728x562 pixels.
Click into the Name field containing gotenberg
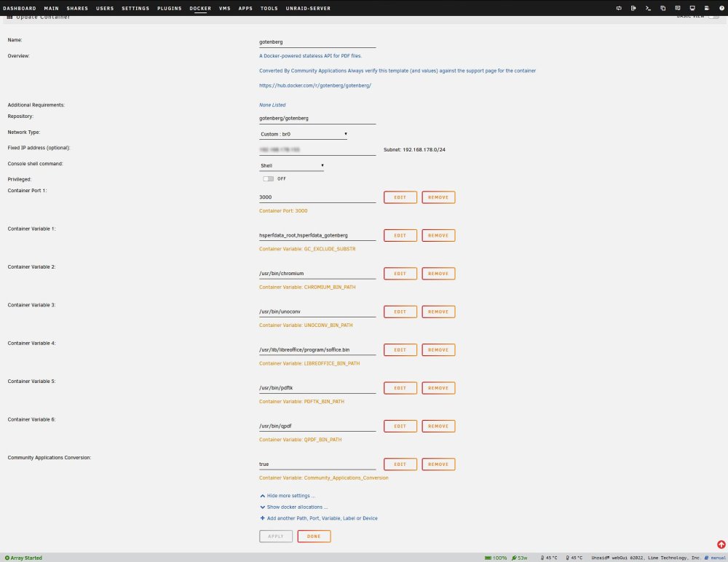click(317, 41)
